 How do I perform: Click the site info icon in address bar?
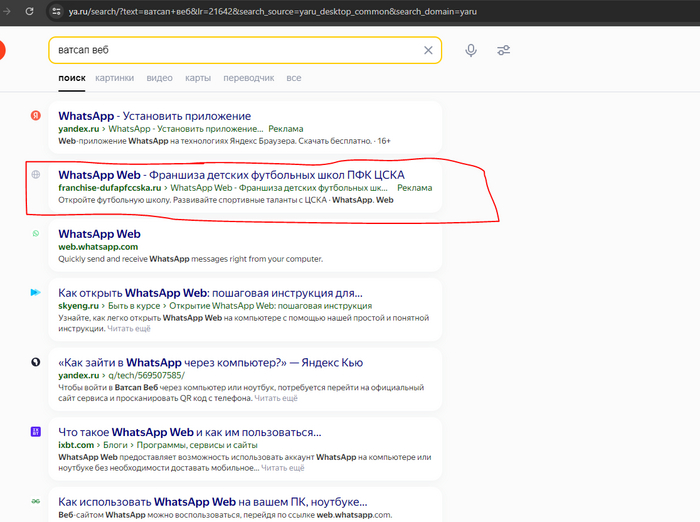pos(57,11)
